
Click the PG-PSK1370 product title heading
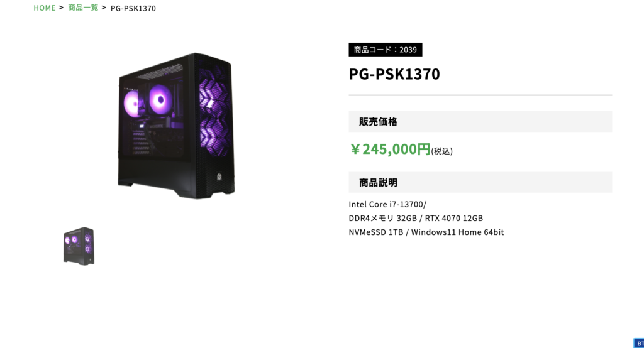394,74
